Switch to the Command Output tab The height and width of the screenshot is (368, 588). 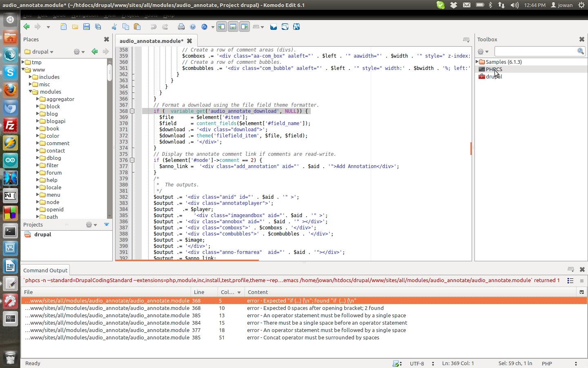[45, 270]
